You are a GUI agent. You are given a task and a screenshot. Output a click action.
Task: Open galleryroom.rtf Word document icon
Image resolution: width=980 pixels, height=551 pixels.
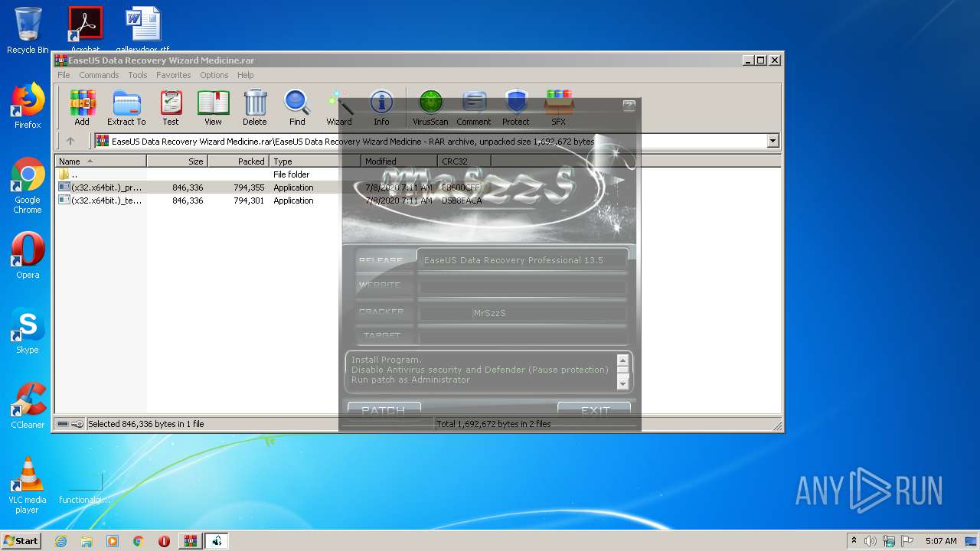pyautogui.click(x=143, y=29)
